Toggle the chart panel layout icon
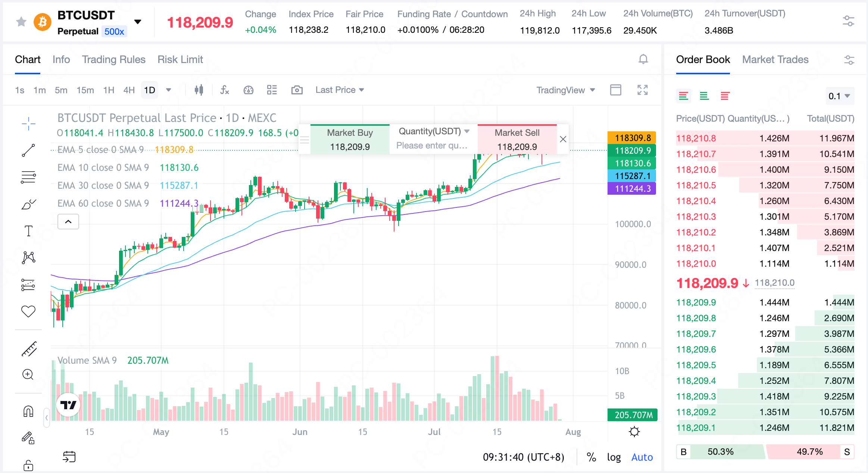Screen dimensions: 868x473 pyautogui.click(x=615, y=90)
